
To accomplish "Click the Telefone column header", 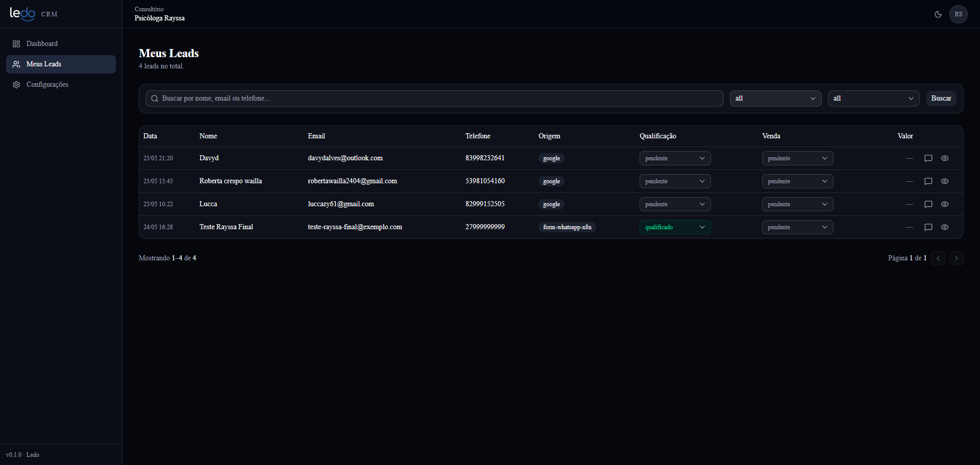I will pyautogui.click(x=478, y=136).
